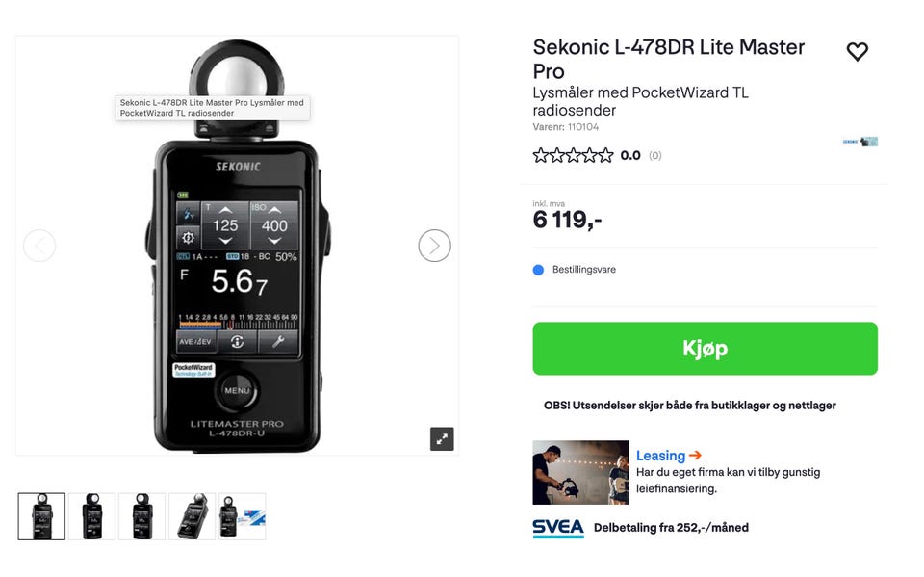Viewport: 924px width, 577px height.
Task: Click the SVEA logo
Action: click(558, 528)
